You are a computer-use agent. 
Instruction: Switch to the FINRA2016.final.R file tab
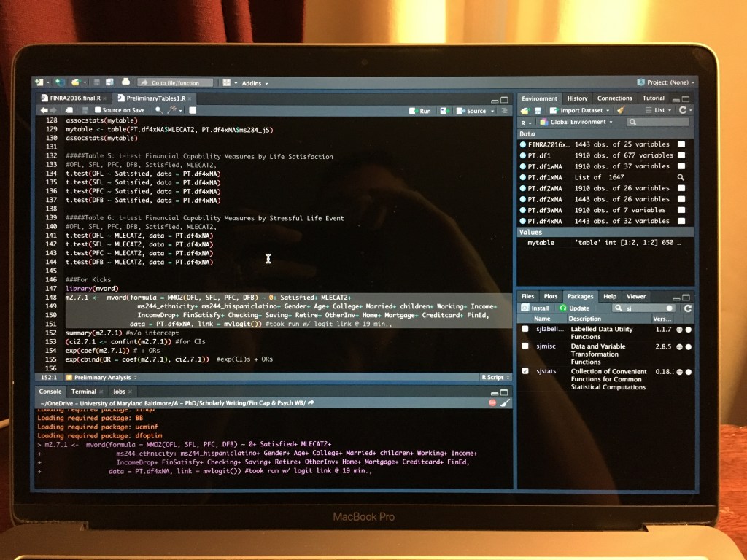(74, 98)
